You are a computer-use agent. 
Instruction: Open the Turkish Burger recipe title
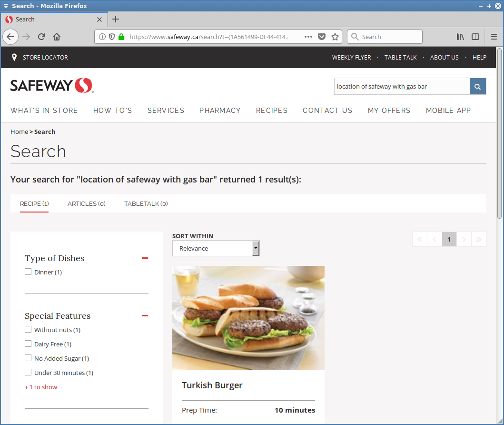212,385
